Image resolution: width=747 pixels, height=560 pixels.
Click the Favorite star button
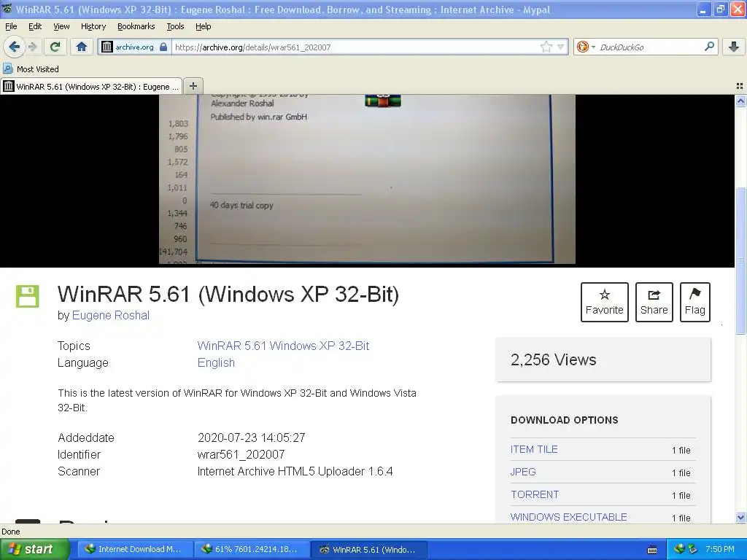[x=604, y=302]
